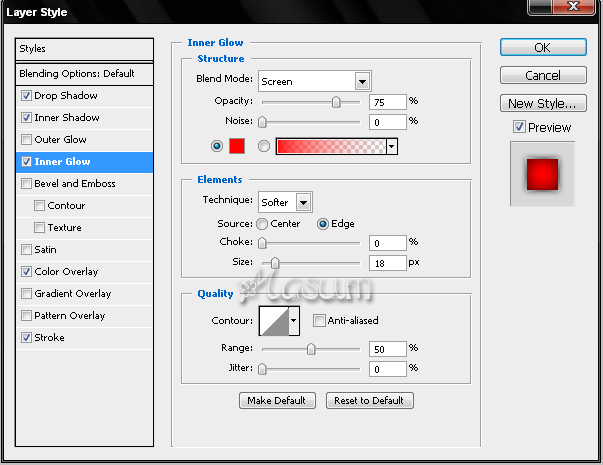Click the red glow color swatch
603x465 pixels.
(x=237, y=146)
